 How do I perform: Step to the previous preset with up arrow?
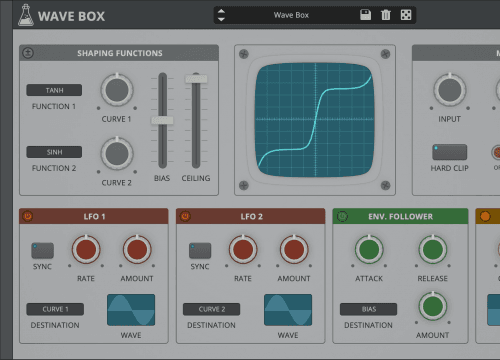[x=221, y=11]
